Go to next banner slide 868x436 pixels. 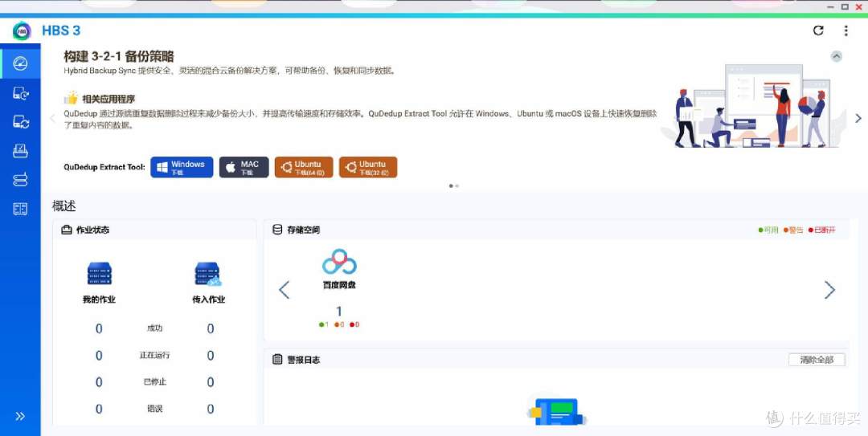point(858,118)
